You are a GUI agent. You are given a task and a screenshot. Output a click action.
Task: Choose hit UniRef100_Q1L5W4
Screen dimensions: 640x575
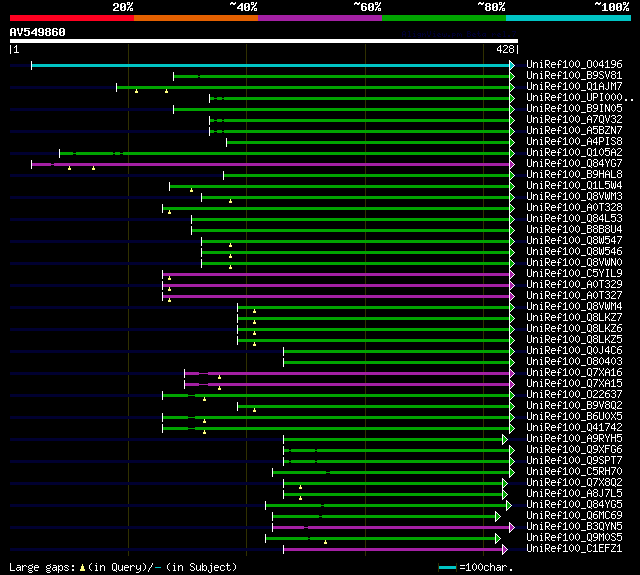(574, 185)
